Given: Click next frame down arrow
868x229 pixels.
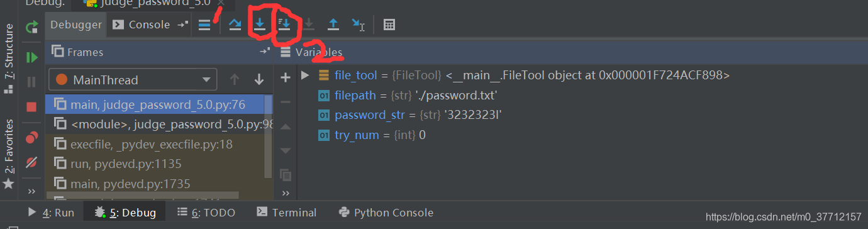Looking at the screenshot, I should click(259, 80).
